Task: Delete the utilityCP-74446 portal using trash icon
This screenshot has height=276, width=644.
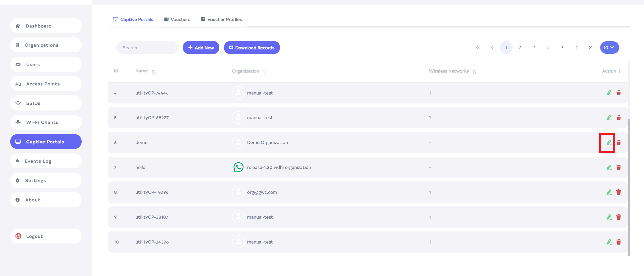Action: [x=619, y=93]
